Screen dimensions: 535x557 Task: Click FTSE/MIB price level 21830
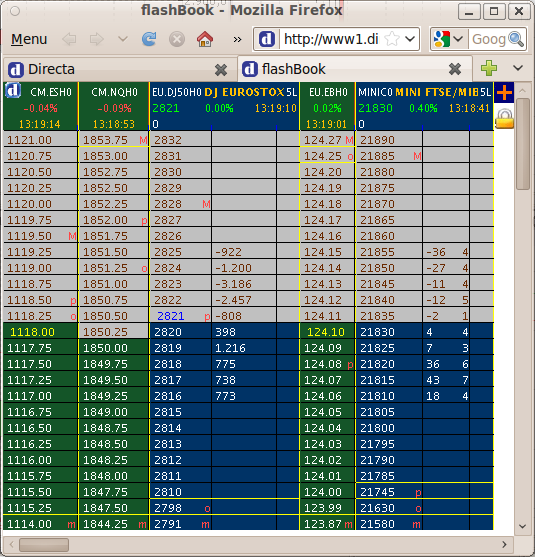[x=377, y=332]
